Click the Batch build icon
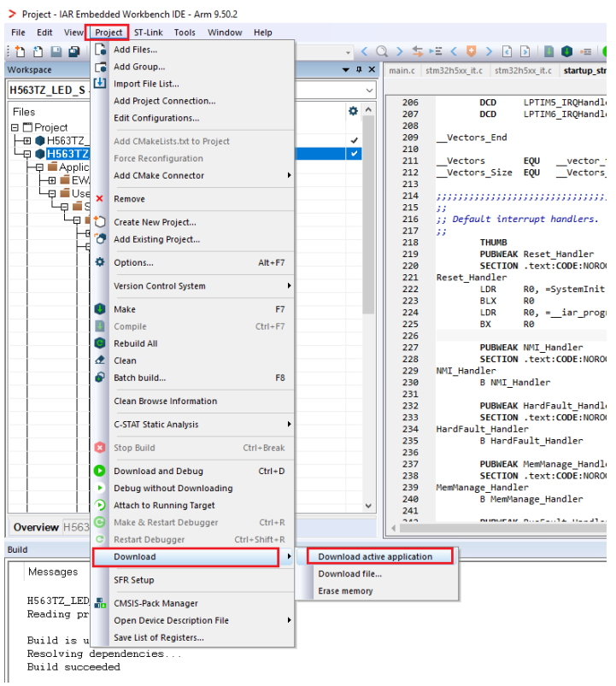Screen dimensions: 616x686 100,377
